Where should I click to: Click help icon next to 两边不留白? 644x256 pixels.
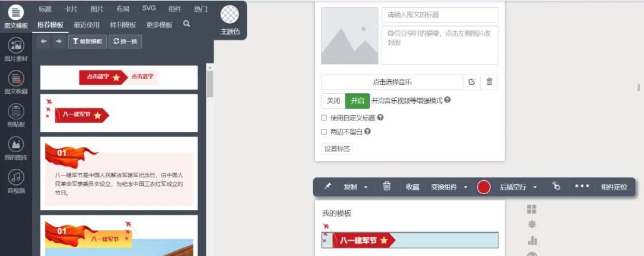point(367,132)
